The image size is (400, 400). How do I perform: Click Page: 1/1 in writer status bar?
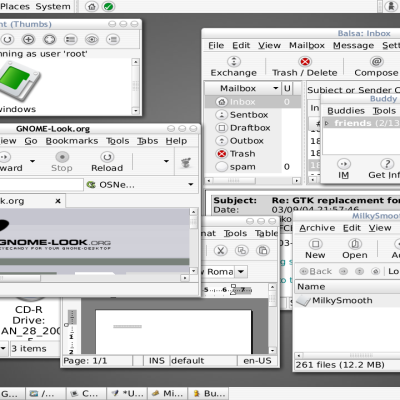coord(97,361)
